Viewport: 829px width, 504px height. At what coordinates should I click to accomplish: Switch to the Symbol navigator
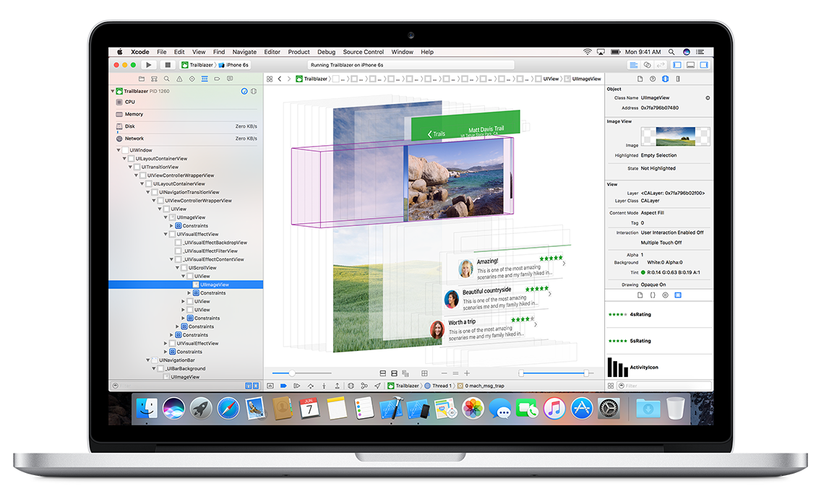[x=154, y=79]
